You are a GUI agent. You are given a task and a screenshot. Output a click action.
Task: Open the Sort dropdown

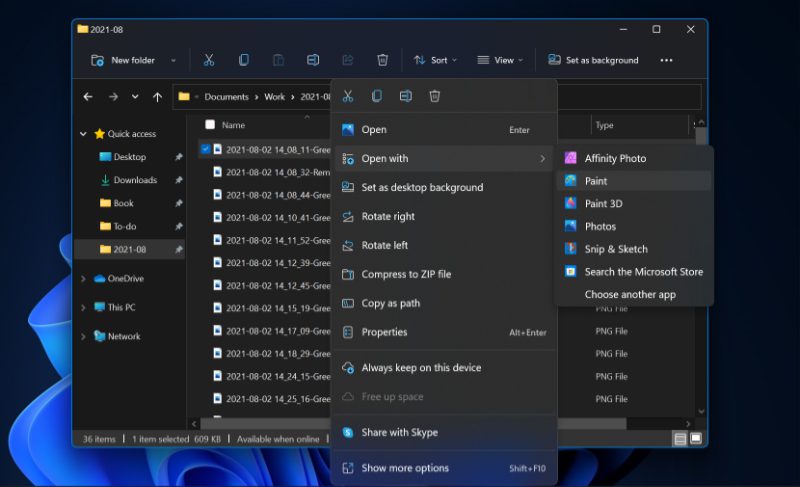(x=435, y=60)
